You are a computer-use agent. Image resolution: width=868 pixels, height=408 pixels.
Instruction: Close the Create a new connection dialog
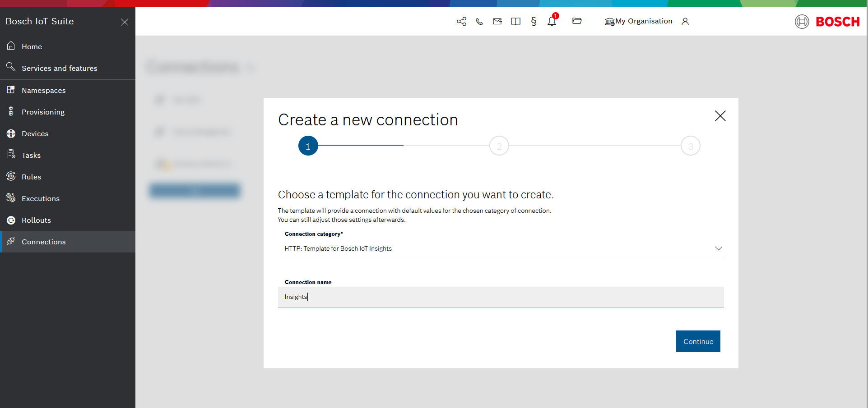(720, 116)
